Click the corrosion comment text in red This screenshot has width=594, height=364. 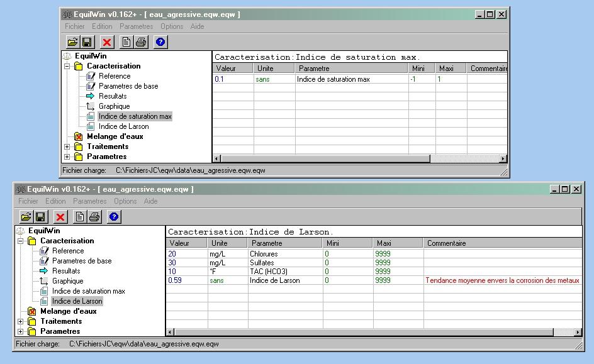click(x=502, y=280)
